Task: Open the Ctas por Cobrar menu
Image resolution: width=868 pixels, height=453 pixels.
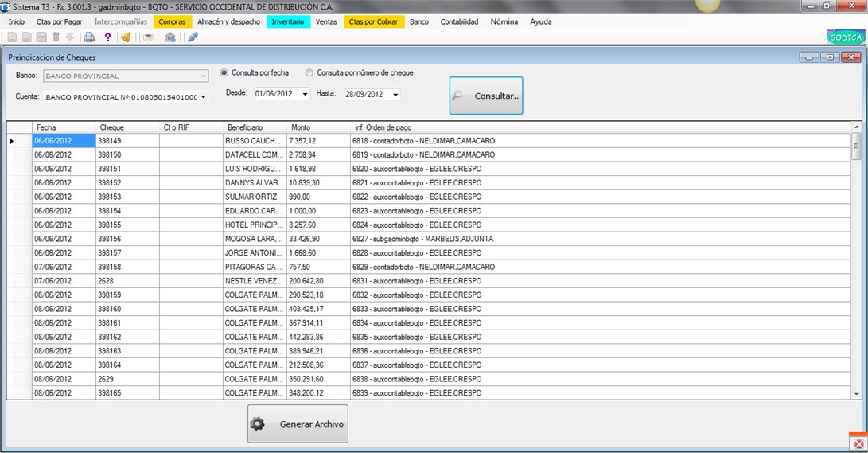Action: pos(374,21)
